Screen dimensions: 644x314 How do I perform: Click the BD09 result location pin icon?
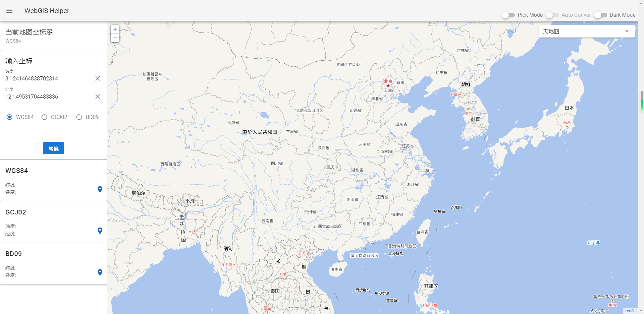100,272
